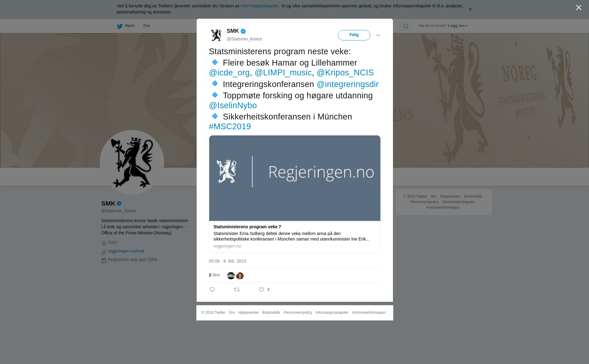Expand the tweet options chevron
Image resolution: width=589 pixels, height=364 pixels.
click(378, 35)
